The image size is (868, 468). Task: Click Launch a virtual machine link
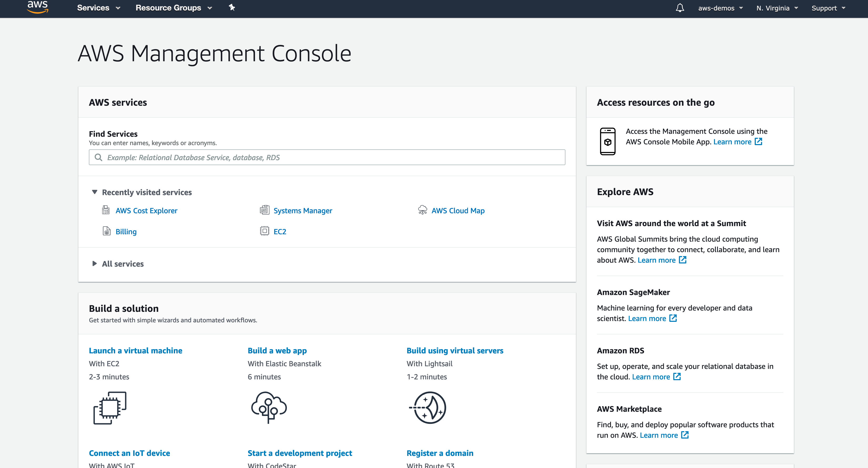(135, 350)
